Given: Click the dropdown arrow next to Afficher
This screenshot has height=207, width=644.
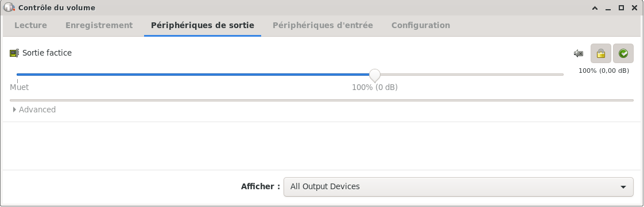Looking at the screenshot, I should point(623,187).
